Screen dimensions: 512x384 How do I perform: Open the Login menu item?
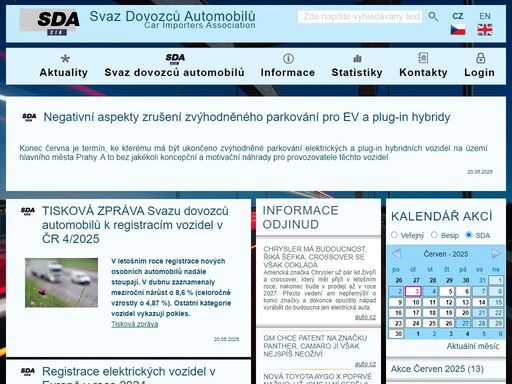pyautogui.click(x=480, y=72)
